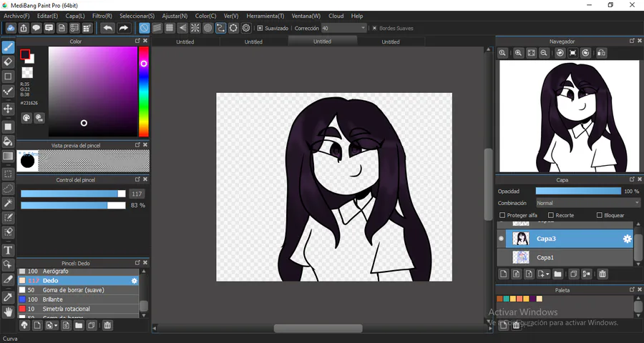
Task: Adjust the Opacidad slider in Capa panel
Action: pos(578,192)
